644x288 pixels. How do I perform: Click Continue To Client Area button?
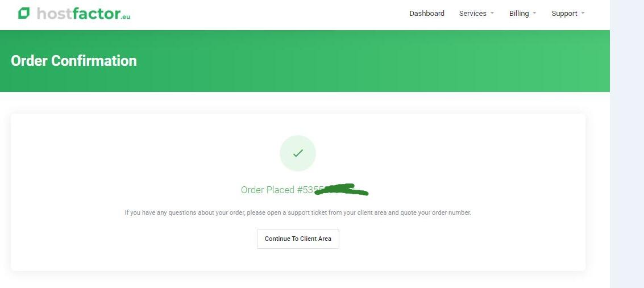pos(298,239)
